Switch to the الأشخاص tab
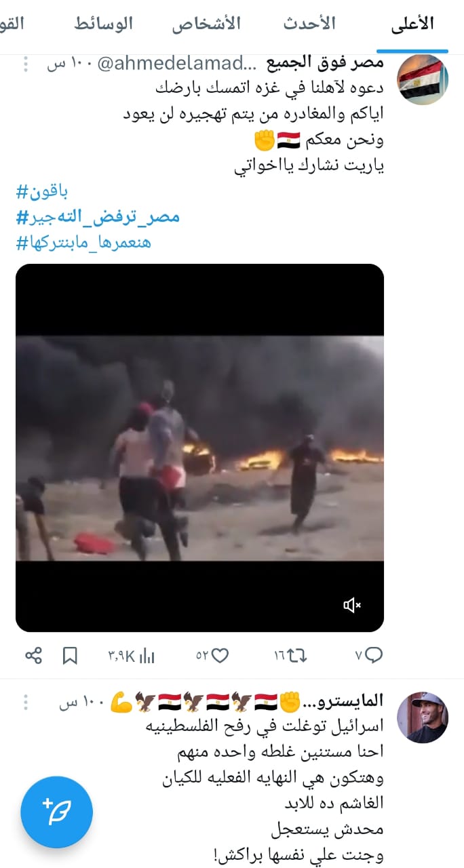Viewport: 464px width, 868px height. 206,24
